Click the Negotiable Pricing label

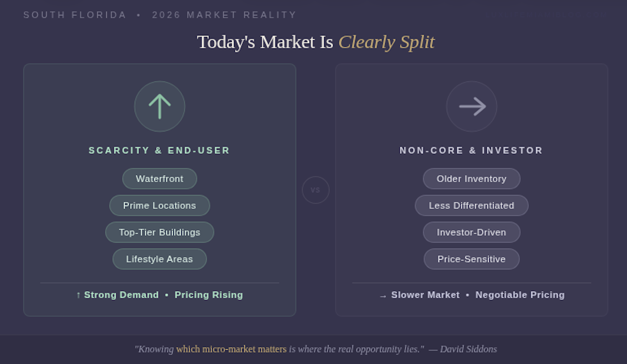(520, 295)
